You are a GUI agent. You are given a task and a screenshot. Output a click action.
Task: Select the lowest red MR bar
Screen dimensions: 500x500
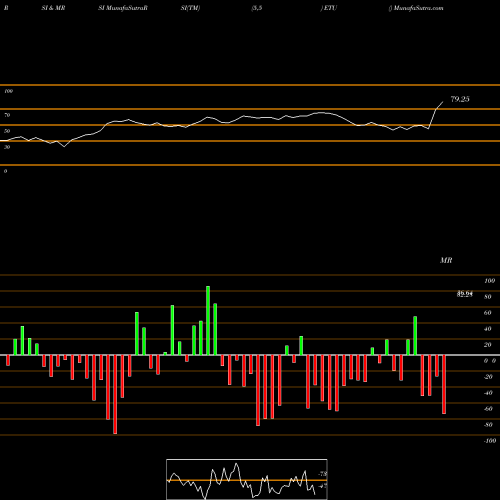point(115,394)
